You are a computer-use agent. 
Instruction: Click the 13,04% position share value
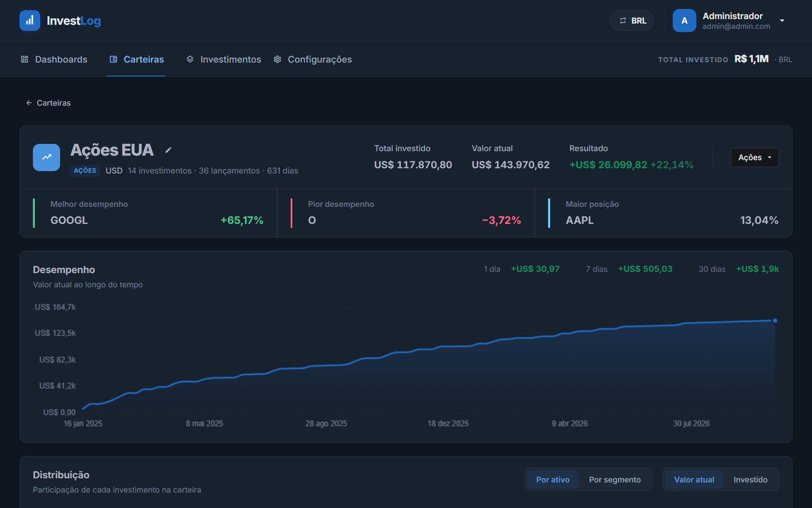(759, 220)
